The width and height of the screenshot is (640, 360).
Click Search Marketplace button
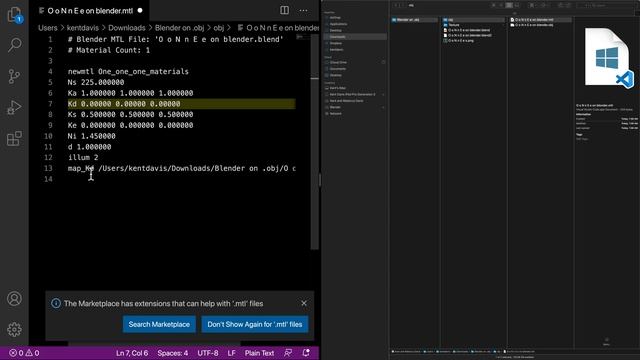(159, 324)
